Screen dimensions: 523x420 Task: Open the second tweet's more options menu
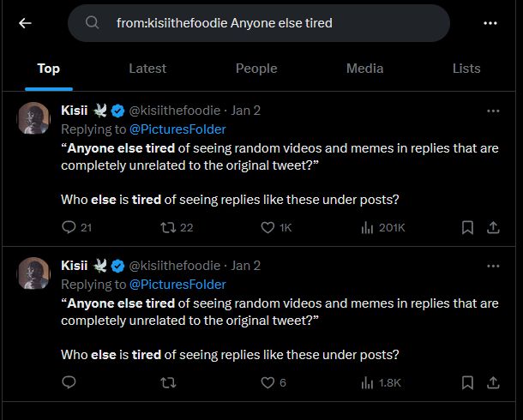point(493,266)
